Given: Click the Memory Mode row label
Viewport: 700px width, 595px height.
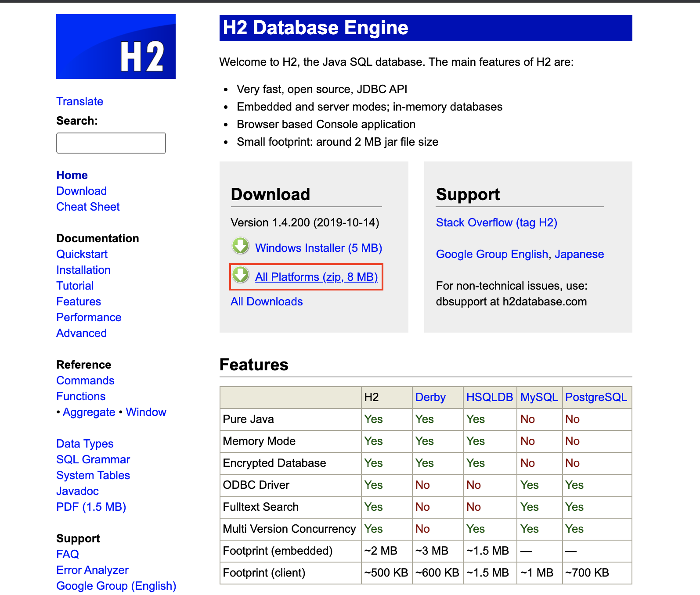Looking at the screenshot, I should 259,441.
